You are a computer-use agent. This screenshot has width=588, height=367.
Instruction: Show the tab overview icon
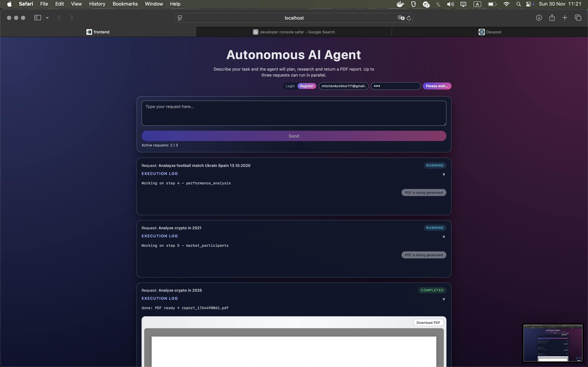578,18
